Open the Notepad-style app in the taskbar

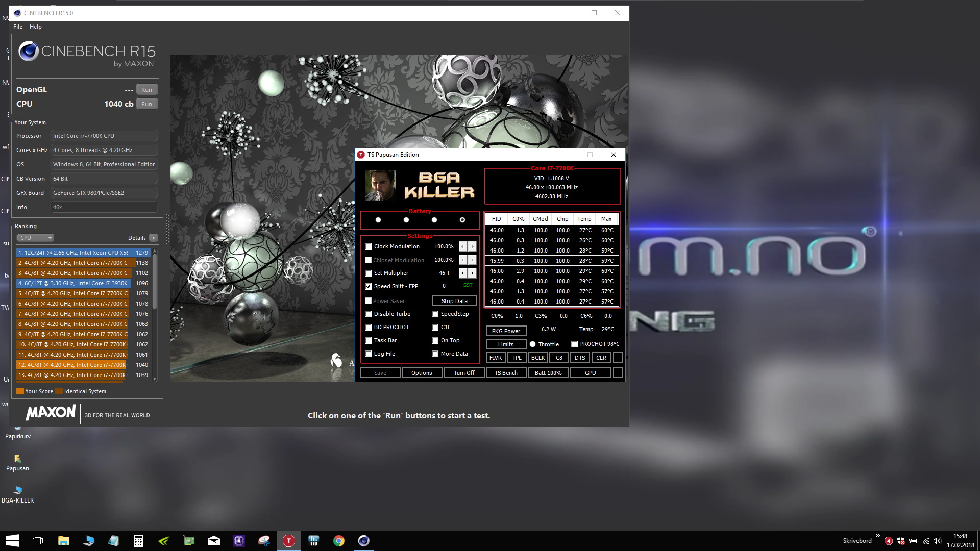[113, 541]
